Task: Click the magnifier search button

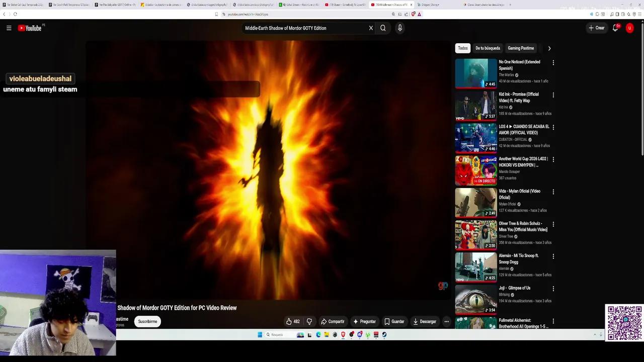Action: coord(383,28)
